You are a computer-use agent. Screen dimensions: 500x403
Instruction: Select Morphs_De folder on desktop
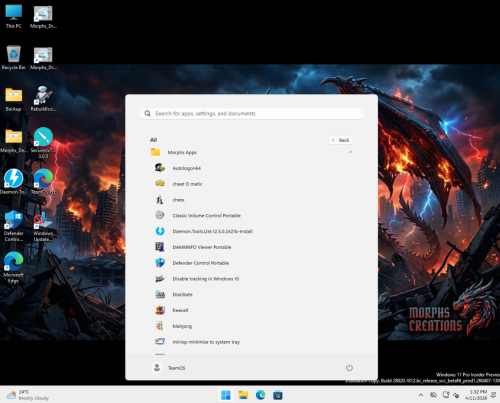point(14,140)
